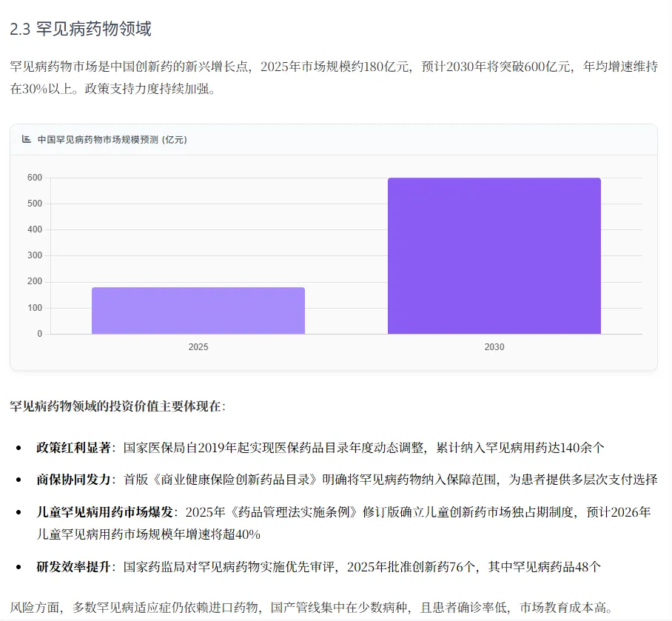Click the bold text '政策红利显著'
The image size is (672, 621).
pos(74,448)
